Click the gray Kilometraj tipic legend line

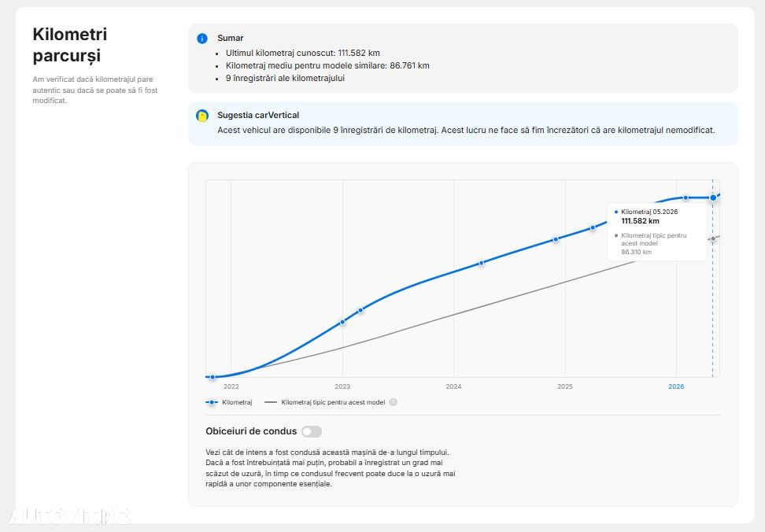click(x=270, y=402)
